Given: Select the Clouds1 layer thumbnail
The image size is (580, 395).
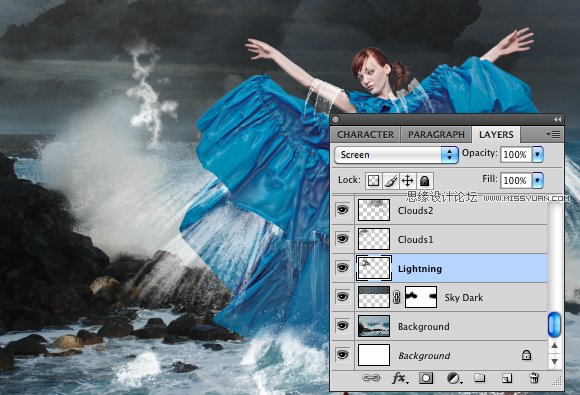Looking at the screenshot, I should pyautogui.click(x=374, y=239).
